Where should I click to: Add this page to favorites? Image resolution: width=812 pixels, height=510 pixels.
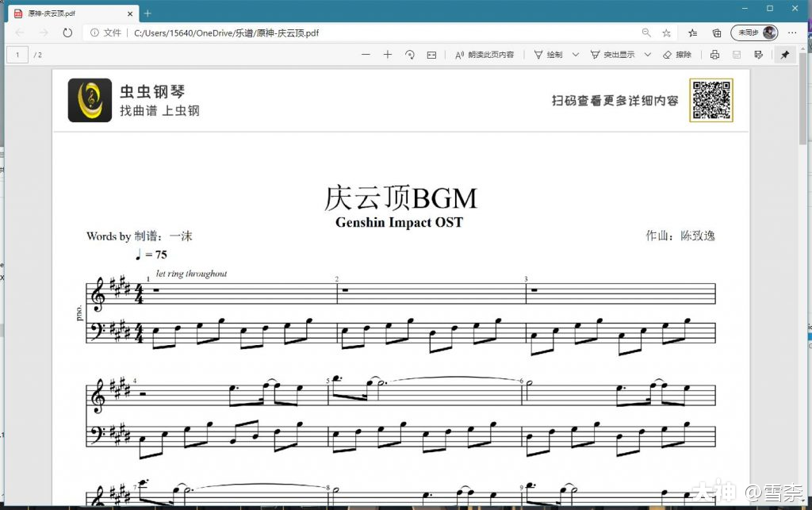(x=665, y=33)
